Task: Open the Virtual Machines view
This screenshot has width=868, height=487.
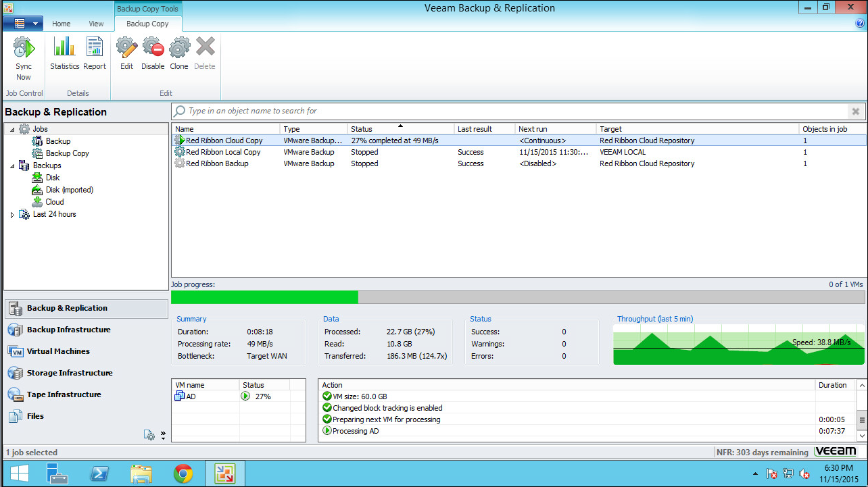Action: coord(86,352)
